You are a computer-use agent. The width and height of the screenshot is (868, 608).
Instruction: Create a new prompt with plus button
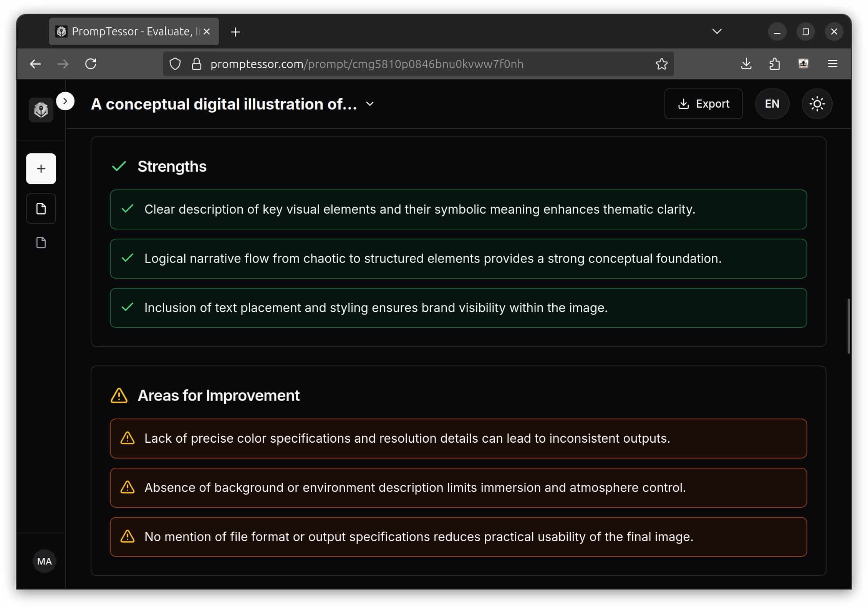pos(41,169)
